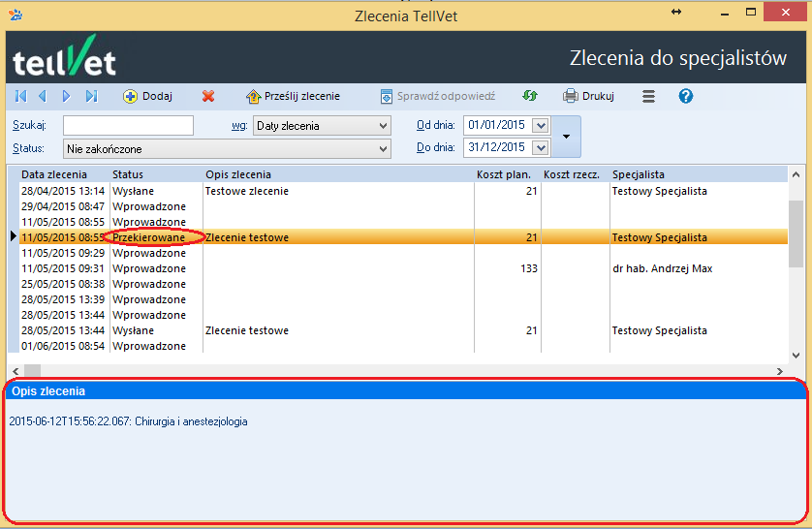Print the list with Drukuj
812x529 pixels.
589,96
